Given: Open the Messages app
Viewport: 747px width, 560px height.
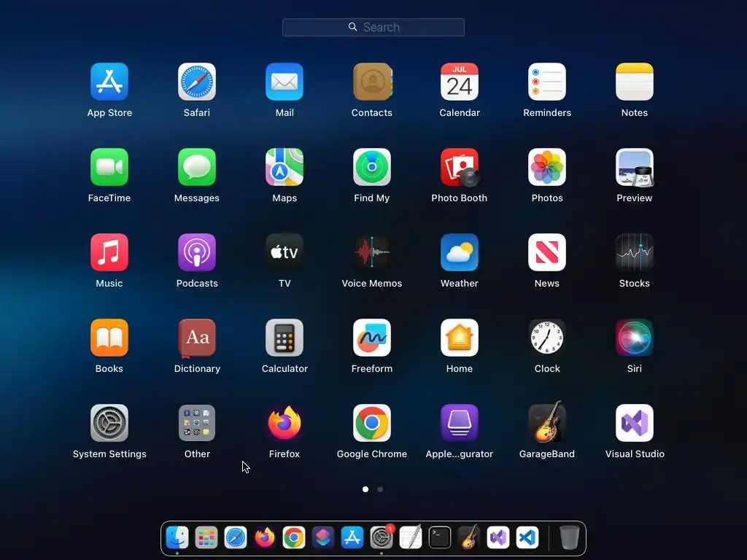Looking at the screenshot, I should tap(197, 167).
